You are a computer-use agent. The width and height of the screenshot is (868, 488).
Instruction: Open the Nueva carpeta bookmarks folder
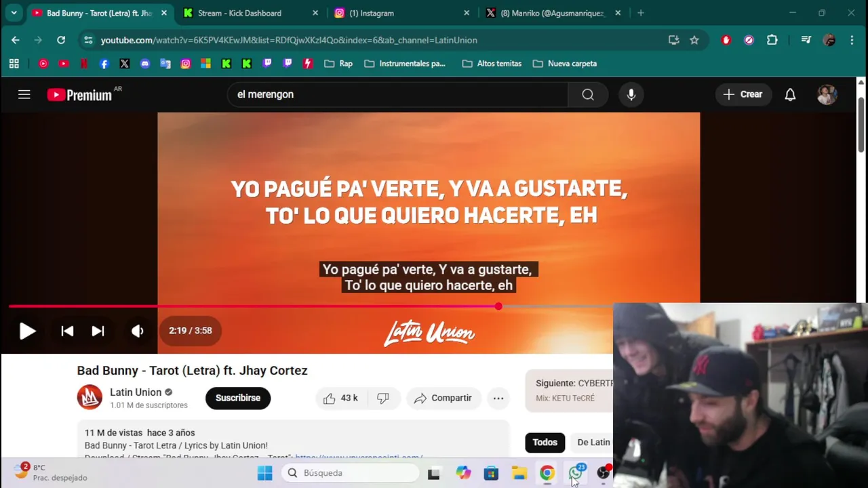tap(565, 64)
